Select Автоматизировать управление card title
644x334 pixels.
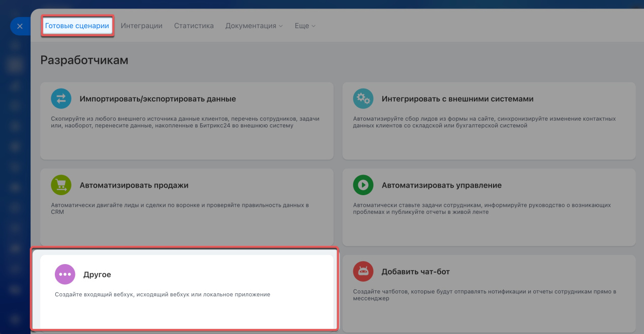tap(441, 186)
